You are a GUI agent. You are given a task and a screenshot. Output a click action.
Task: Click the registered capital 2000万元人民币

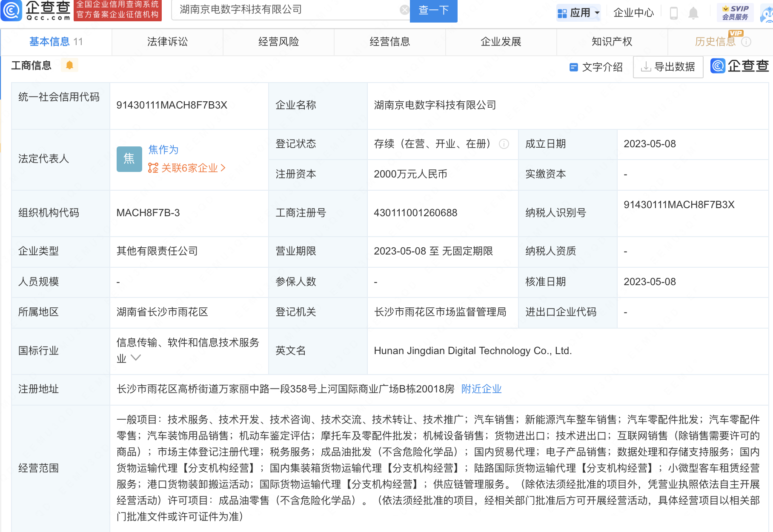410,174
